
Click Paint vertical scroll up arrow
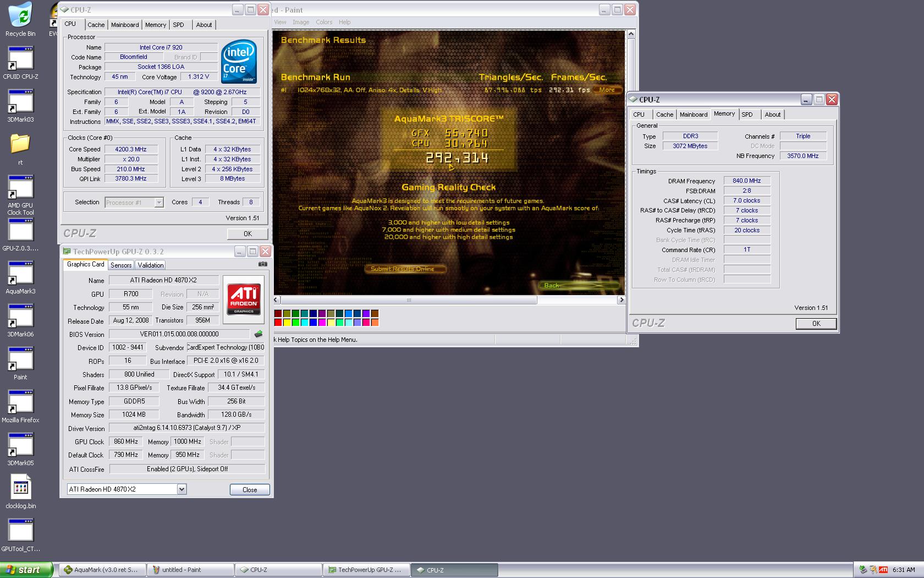coord(631,34)
